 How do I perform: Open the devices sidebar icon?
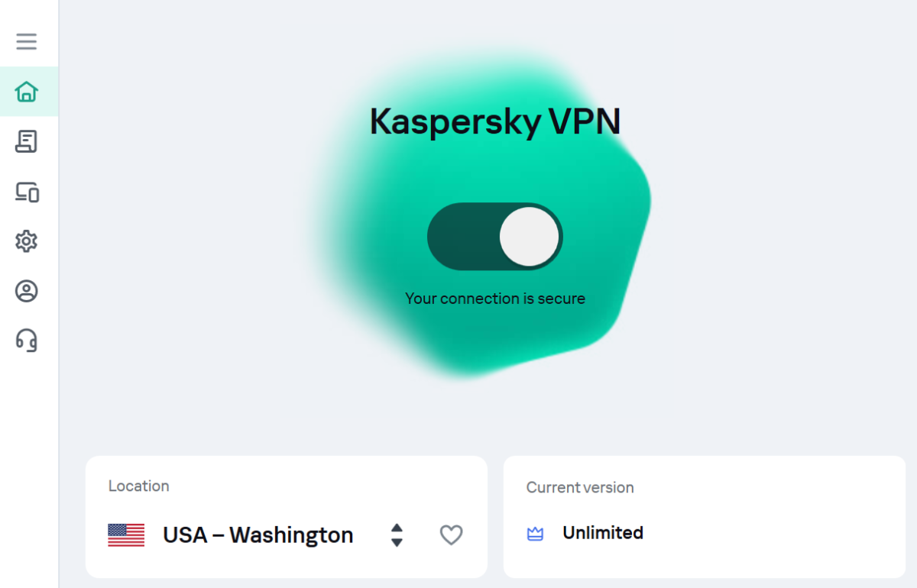27,192
